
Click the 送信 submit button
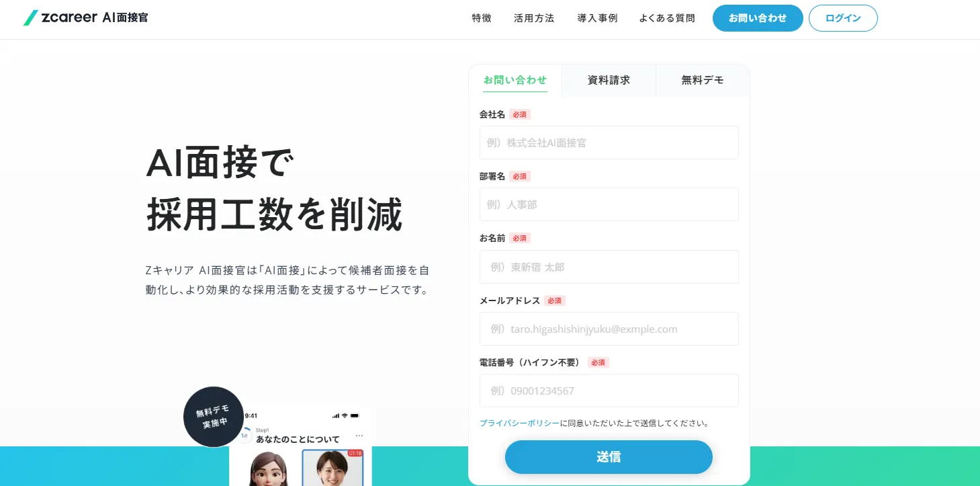pyautogui.click(x=609, y=457)
